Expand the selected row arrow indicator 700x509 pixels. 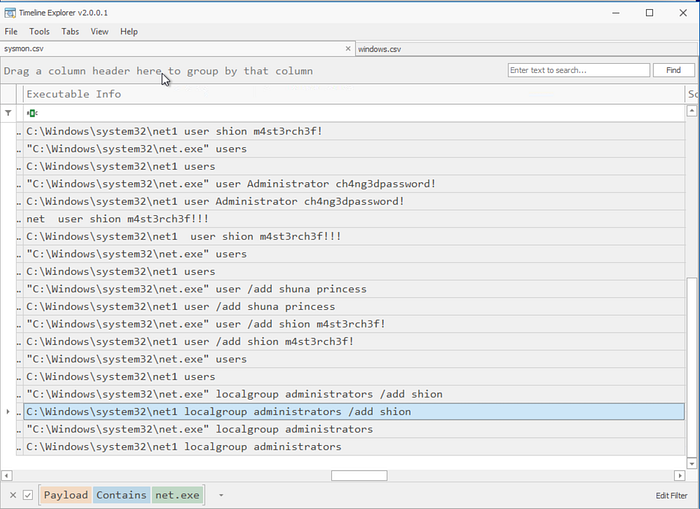coord(8,412)
